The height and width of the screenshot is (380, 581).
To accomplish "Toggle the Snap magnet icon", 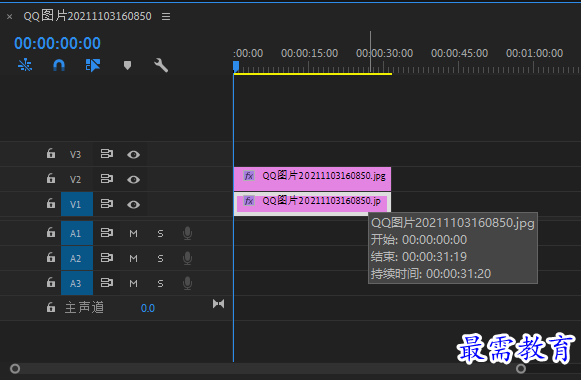I will tap(59, 65).
